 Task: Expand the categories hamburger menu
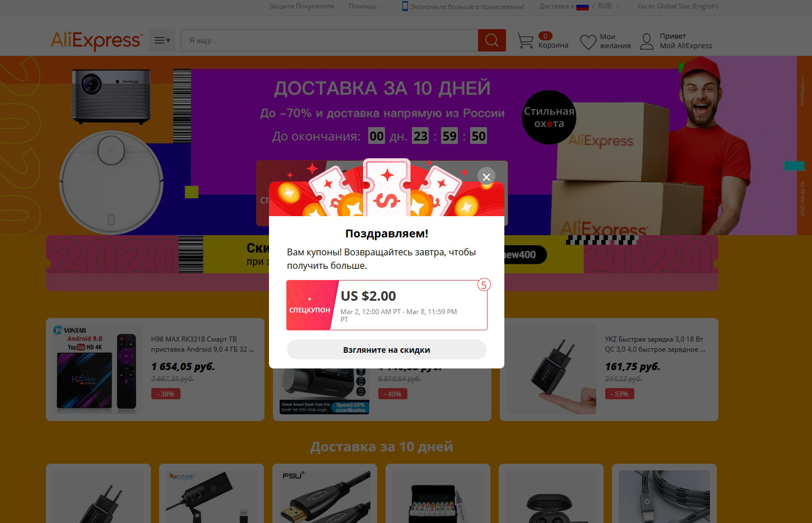coord(161,40)
